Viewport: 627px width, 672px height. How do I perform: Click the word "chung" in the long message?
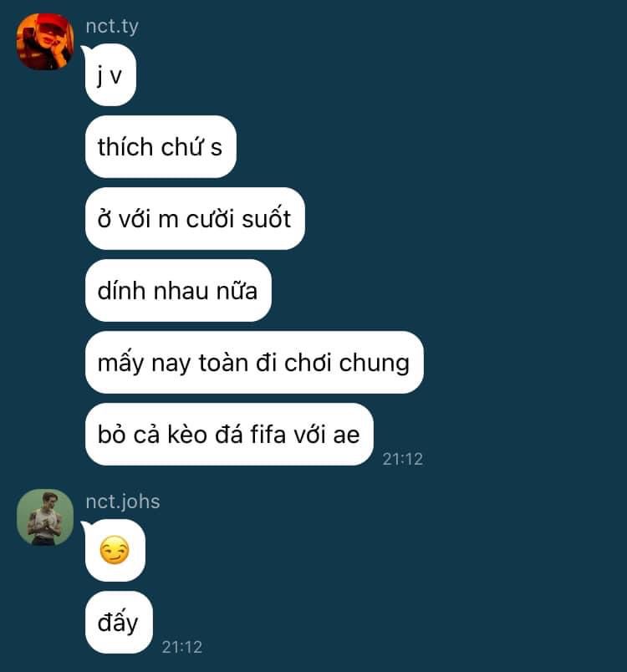[x=375, y=364]
